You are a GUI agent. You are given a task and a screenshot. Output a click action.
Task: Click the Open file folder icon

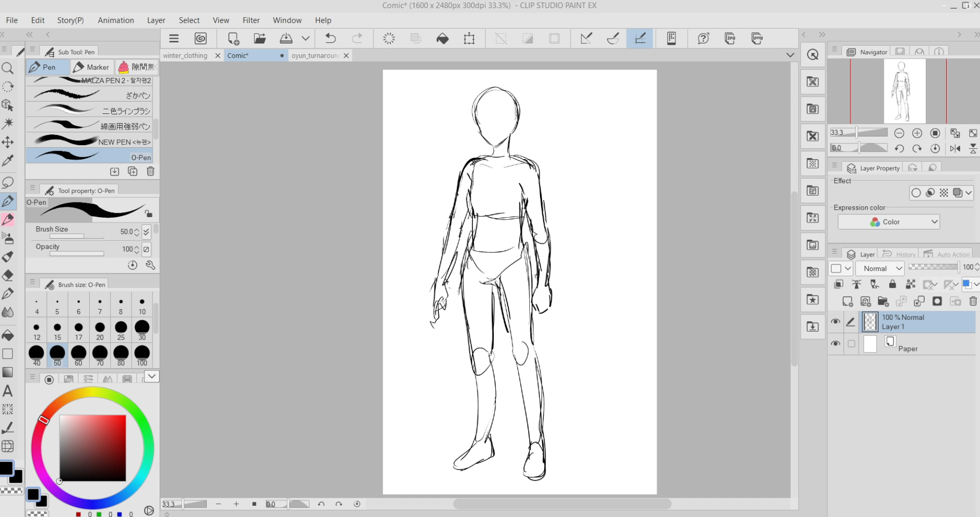click(260, 38)
